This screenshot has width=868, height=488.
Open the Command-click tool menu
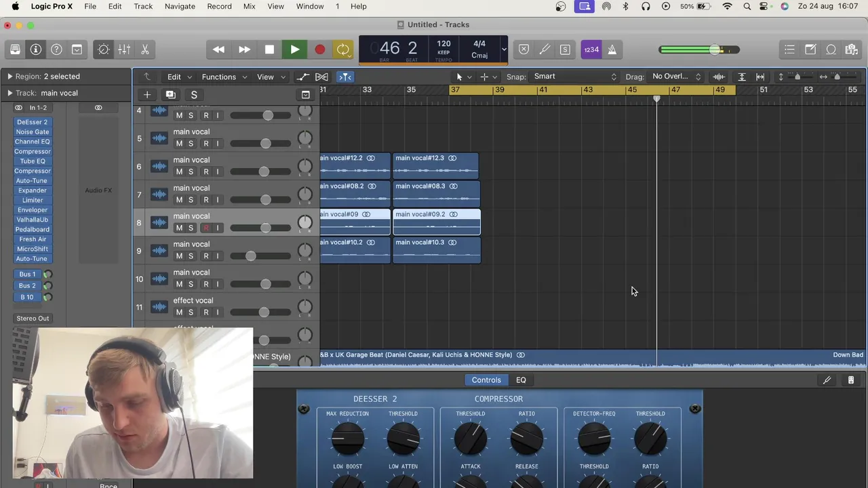pos(488,77)
